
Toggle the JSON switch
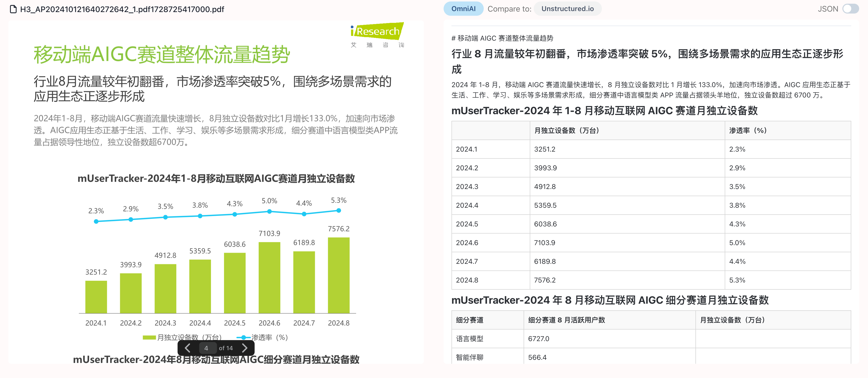[851, 9]
